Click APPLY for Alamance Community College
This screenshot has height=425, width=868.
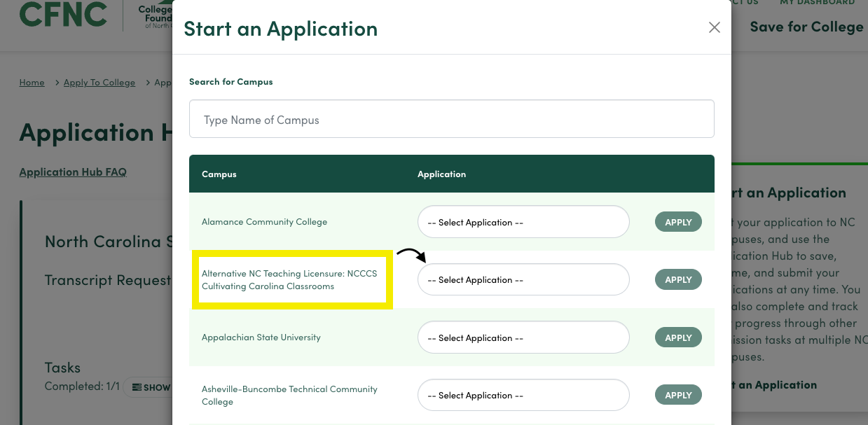(x=678, y=222)
